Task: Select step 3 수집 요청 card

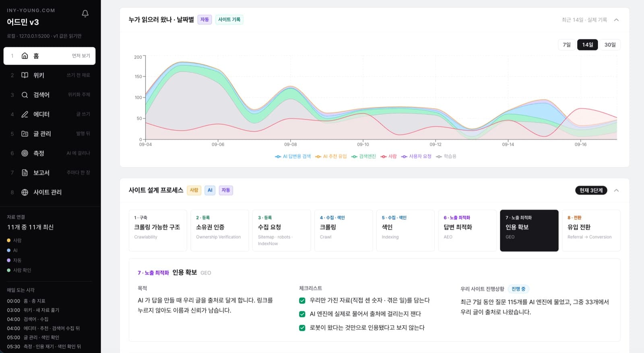Action: (x=282, y=230)
